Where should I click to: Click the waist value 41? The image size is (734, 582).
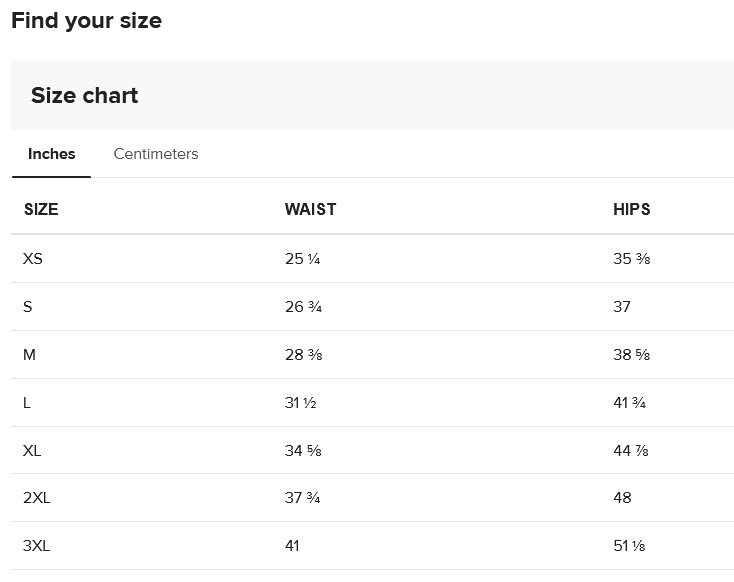(x=292, y=546)
